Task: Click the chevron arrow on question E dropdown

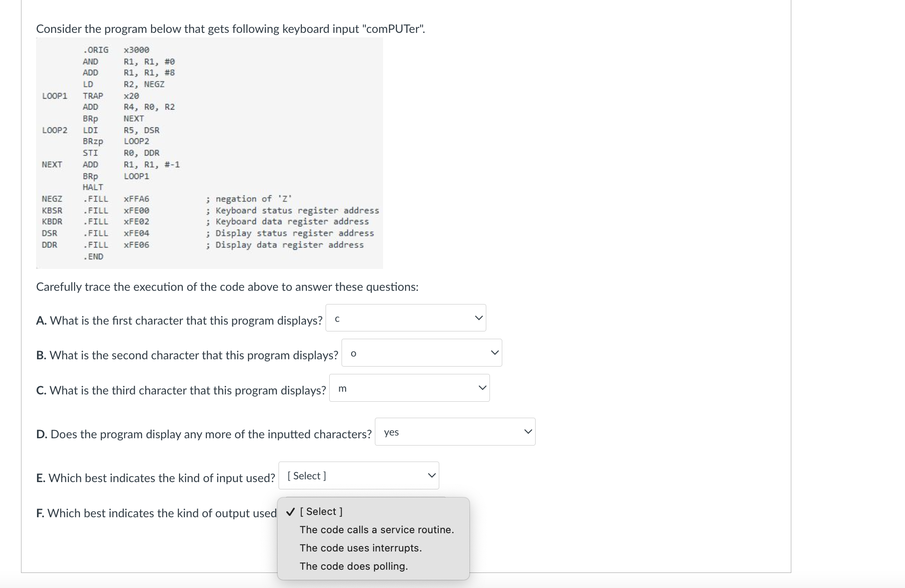Action: (431, 475)
